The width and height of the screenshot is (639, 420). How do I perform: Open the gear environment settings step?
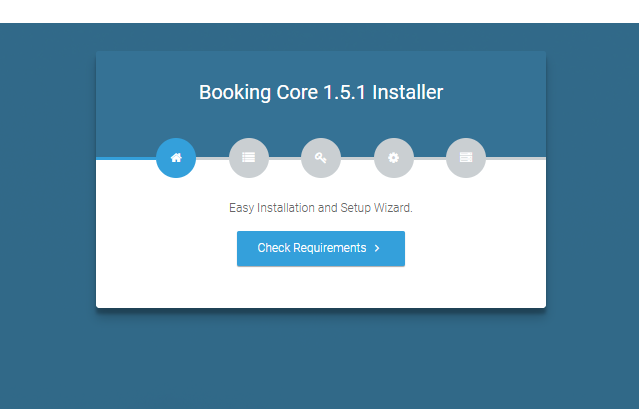(393, 158)
